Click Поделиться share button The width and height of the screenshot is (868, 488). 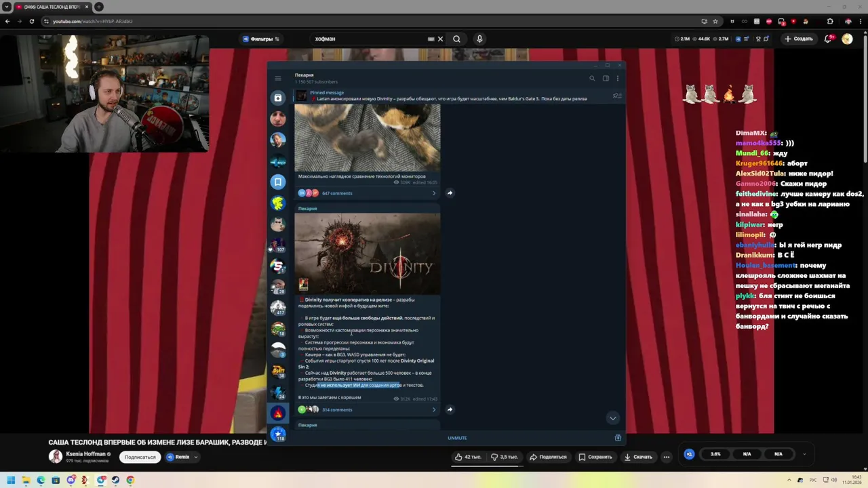(x=548, y=457)
